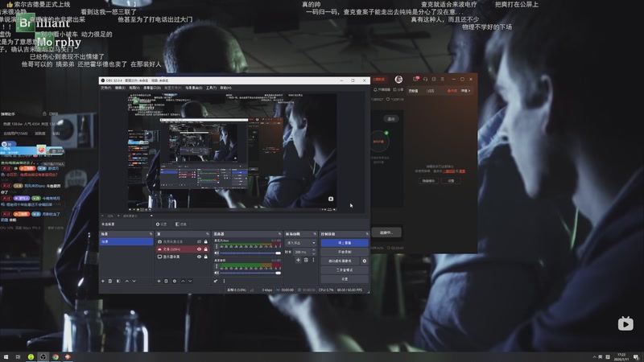Remove scene transition with trash icon
644x362 pixels.
[x=306, y=260]
